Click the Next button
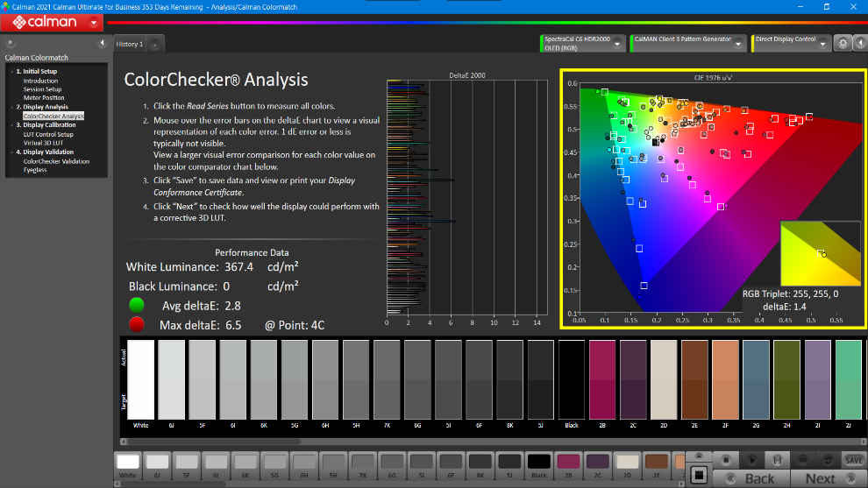This screenshot has height=488, width=868. tap(829, 478)
